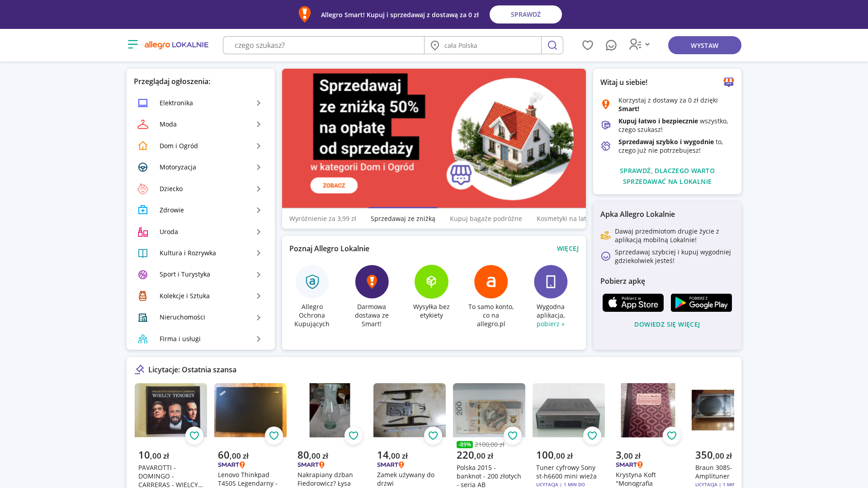Select the Wyróżnienie za 3,99 zł banner tab
The height and width of the screenshot is (488, 868).
click(323, 219)
